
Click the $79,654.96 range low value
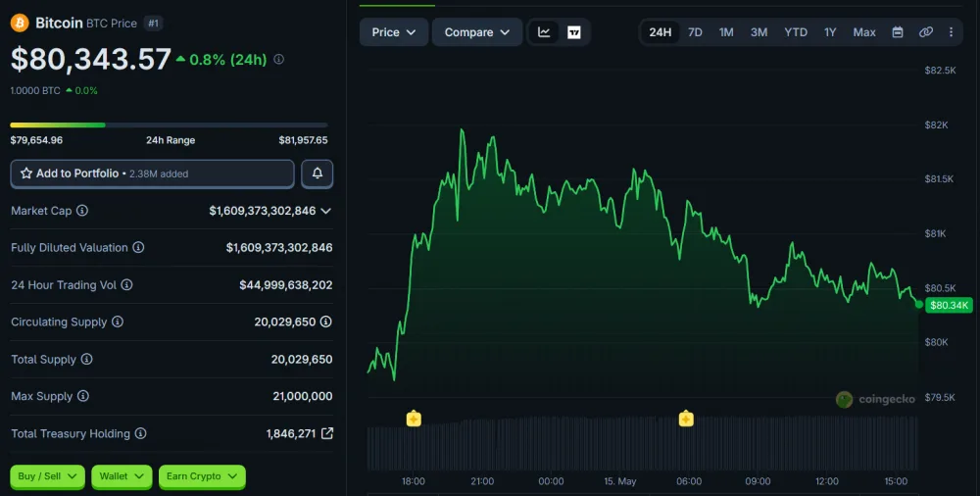pos(36,140)
